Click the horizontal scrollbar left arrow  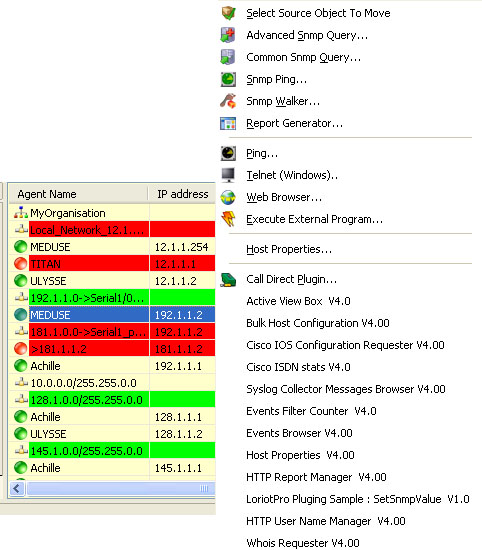tap(17, 488)
